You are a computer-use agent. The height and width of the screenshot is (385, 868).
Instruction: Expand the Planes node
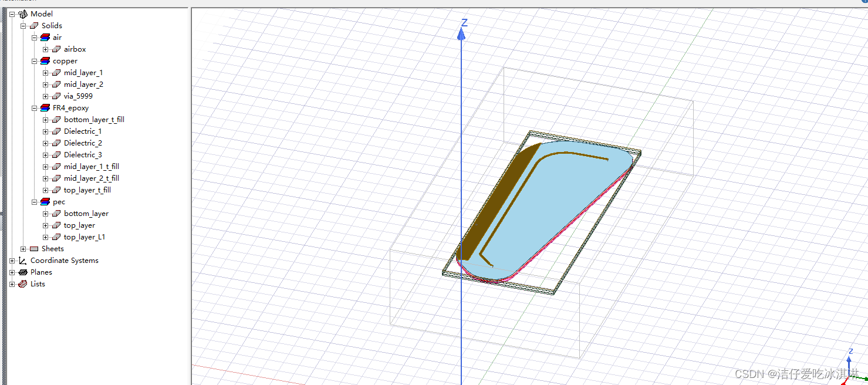(x=12, y=272)
